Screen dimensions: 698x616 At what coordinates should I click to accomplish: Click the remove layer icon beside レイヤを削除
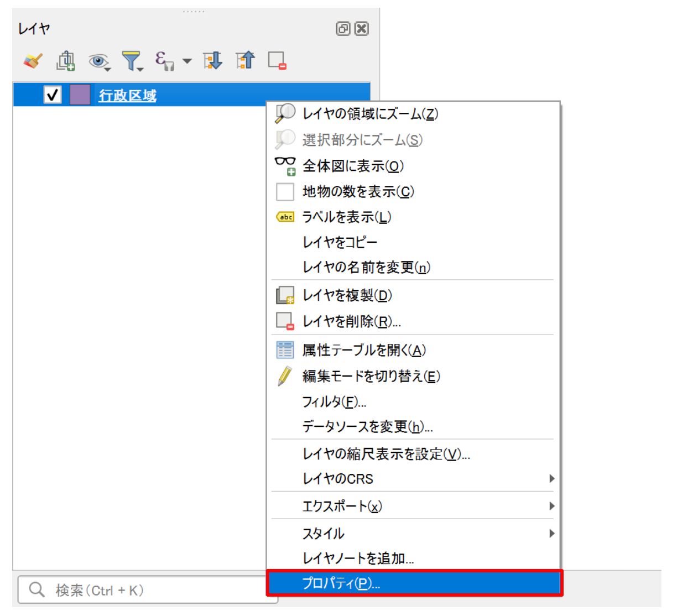285,321
